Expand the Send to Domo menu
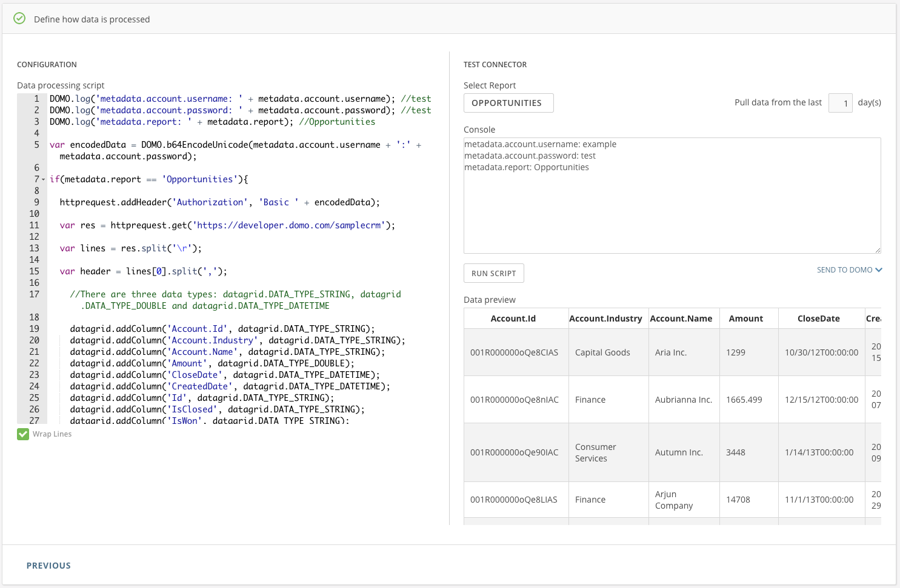This screenshot has width=900, height=588. tap(849, 270)
